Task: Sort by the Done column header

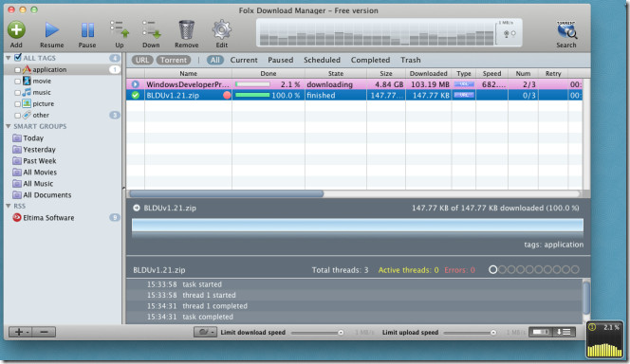Action: 268,73
